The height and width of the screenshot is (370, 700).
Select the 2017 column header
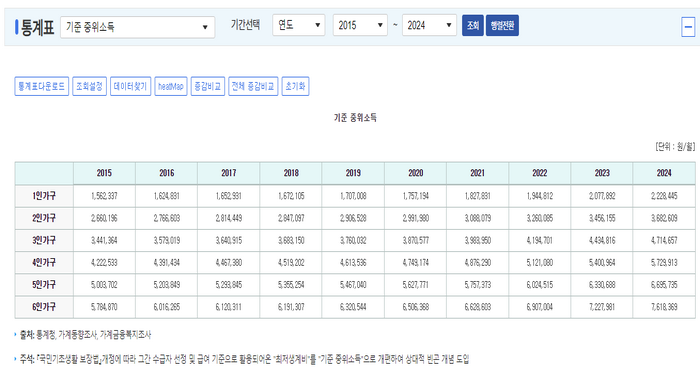[229, 173]
